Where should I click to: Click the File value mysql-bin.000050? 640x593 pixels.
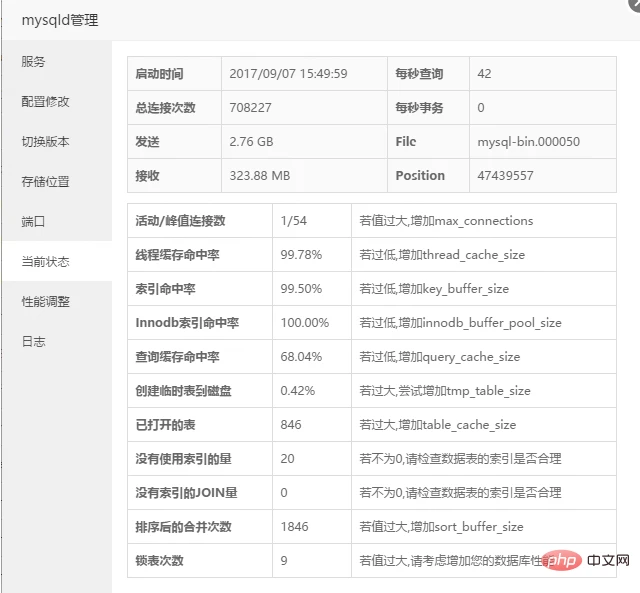(x=529, y=142)
